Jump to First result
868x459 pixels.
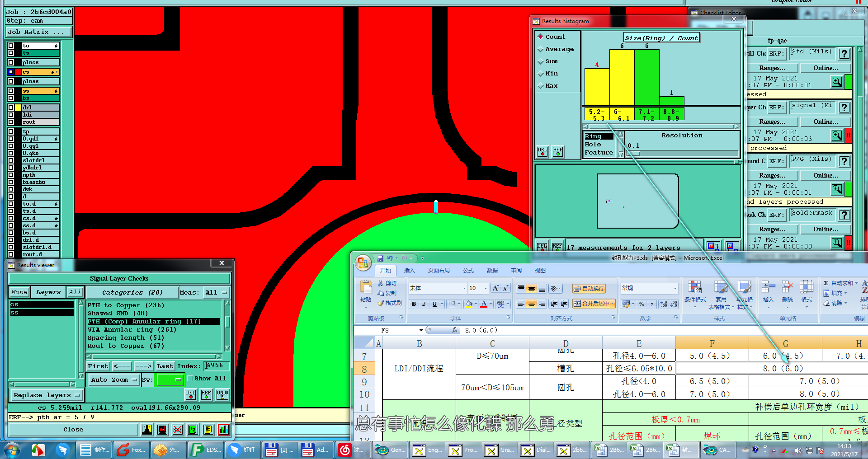(98, 366)
